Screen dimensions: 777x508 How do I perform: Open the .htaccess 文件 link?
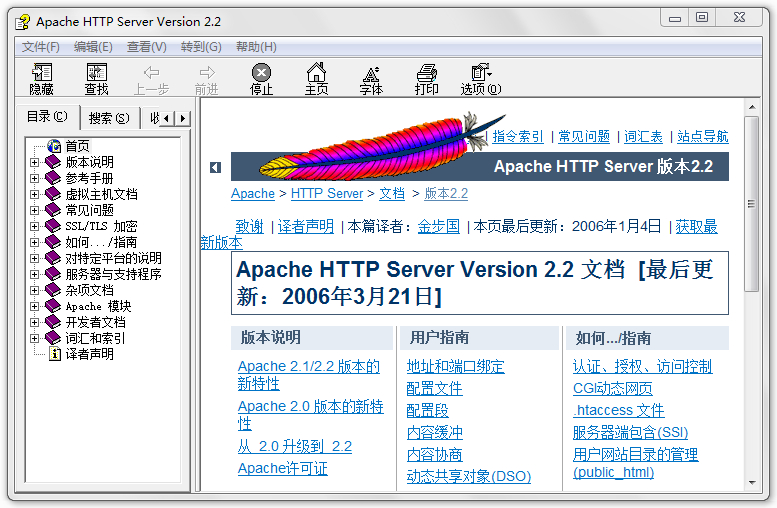click(618, 410)
